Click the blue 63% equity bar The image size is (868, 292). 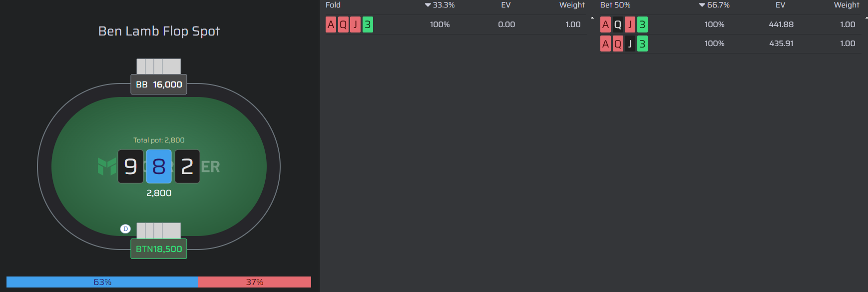pyautogui.click(x=102, y=282)
